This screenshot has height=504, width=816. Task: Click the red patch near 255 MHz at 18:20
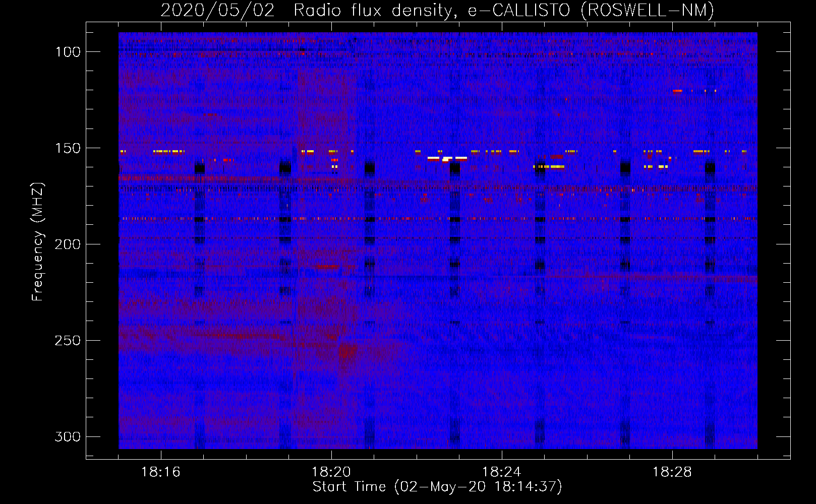click(348, 350)
